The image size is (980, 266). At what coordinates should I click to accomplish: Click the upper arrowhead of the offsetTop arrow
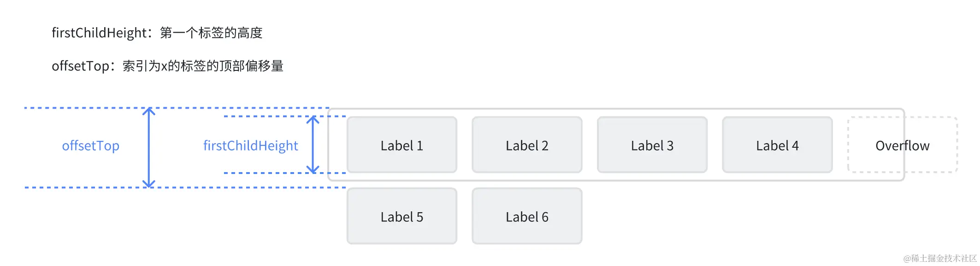pyautogui.click(x=148, y=111)
